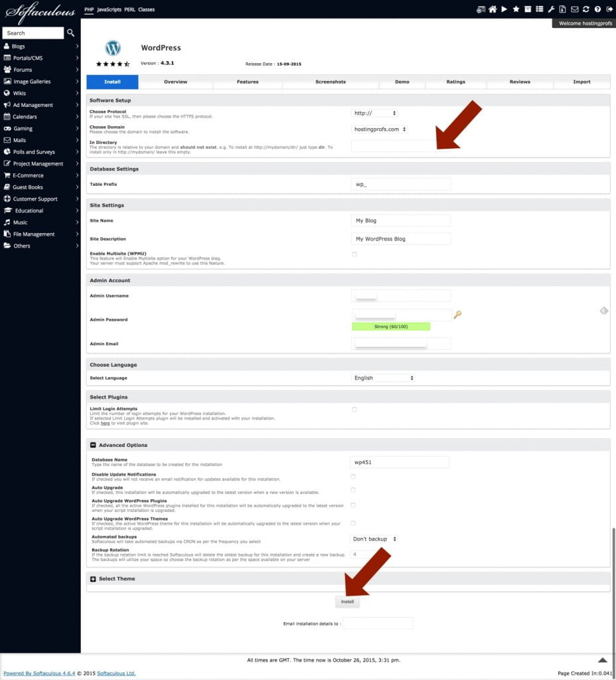
Task: Expand the Wikis category
Action: click(40, 93)
